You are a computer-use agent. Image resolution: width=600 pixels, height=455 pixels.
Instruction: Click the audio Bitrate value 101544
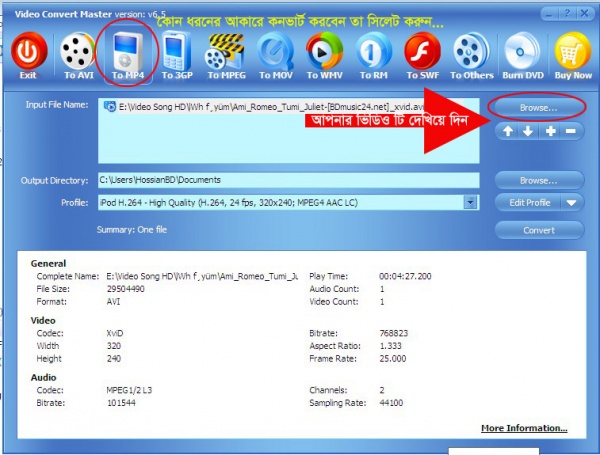coord(121,403)
